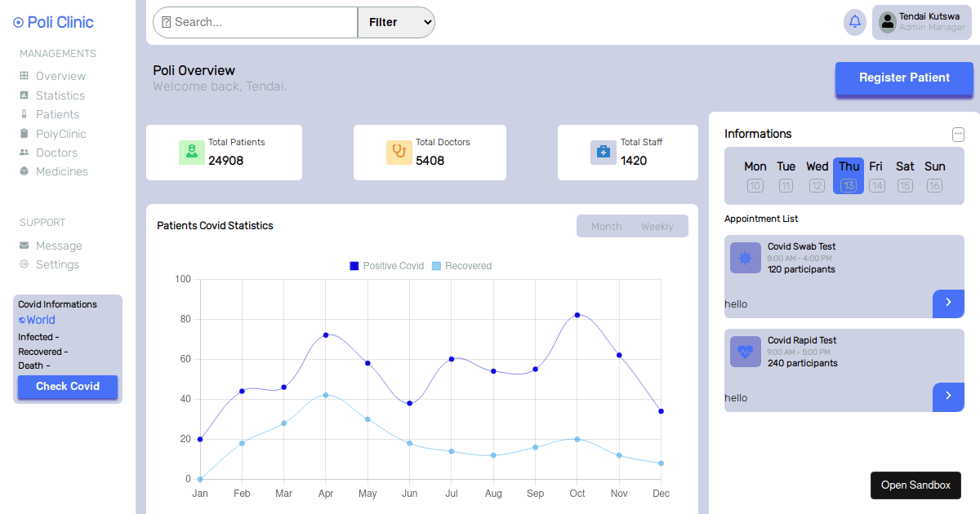
Task: Go to Medicines in the sidebar
Action: click(x=61, y=171)
